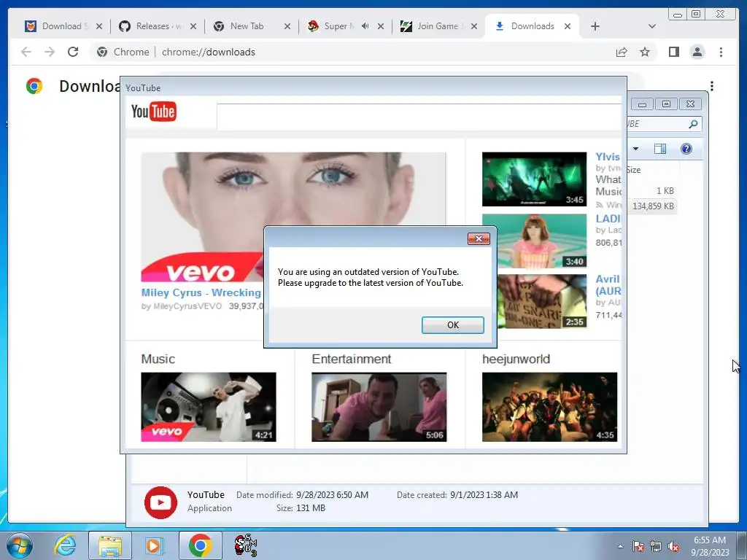Share this page icon in Chrome

[x=622, y=52]
